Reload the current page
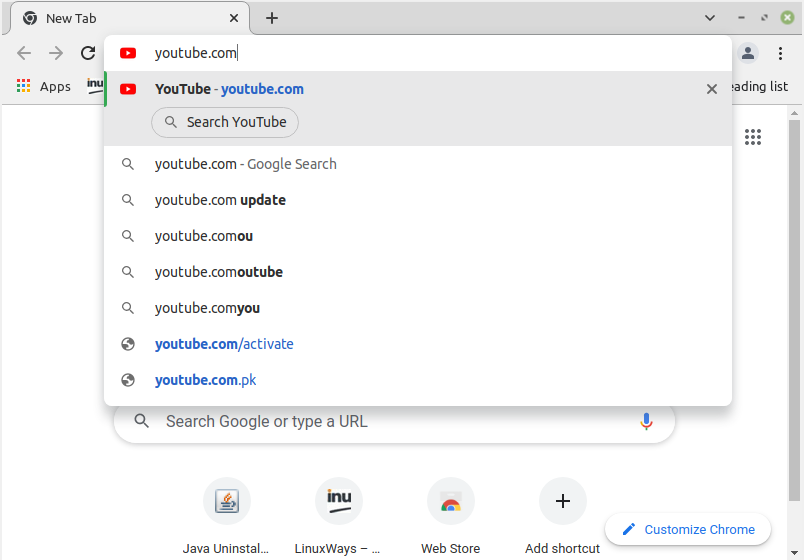The image size is (804, 560). click(x=88, y=53)
